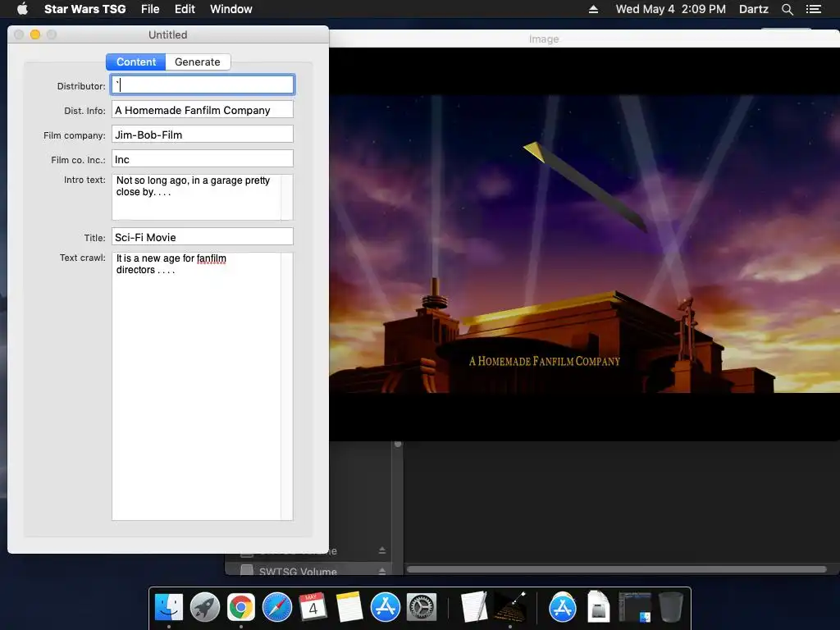Click into the Distributor field
The width and height of the screenshot is (840, 630).
point(203,84)
